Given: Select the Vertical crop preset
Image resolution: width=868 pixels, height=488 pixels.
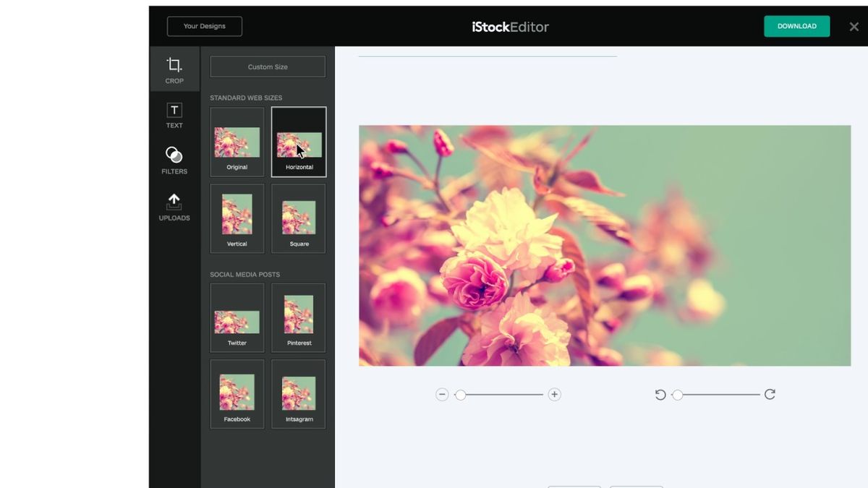Looking at the screenshot, I should tap(237, 218).
